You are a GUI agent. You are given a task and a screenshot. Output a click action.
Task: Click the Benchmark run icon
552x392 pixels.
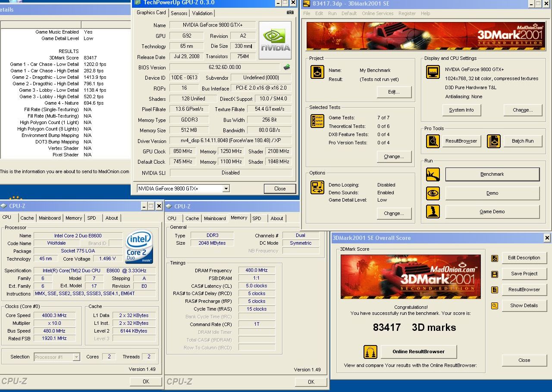(x=433, y=174)
